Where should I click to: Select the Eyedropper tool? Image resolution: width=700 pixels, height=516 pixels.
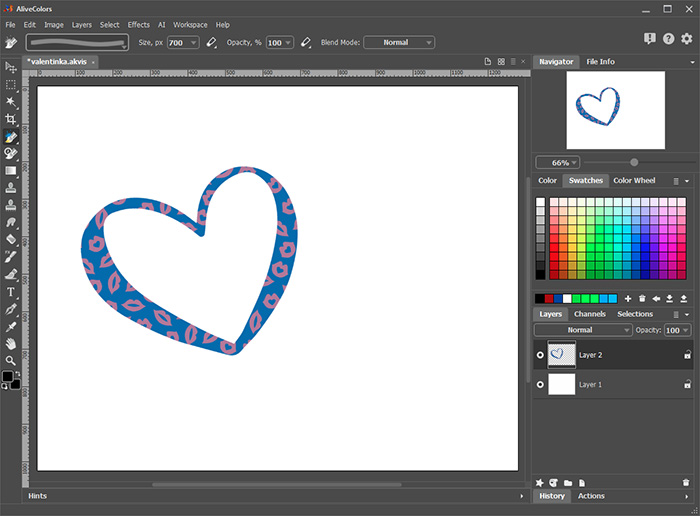click(x=10, y=326)
